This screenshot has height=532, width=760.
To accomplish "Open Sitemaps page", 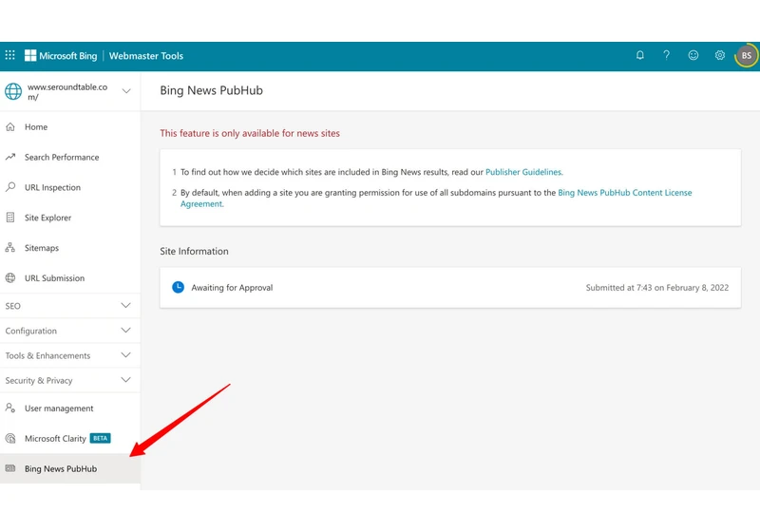I will click(x=70, y=248).
